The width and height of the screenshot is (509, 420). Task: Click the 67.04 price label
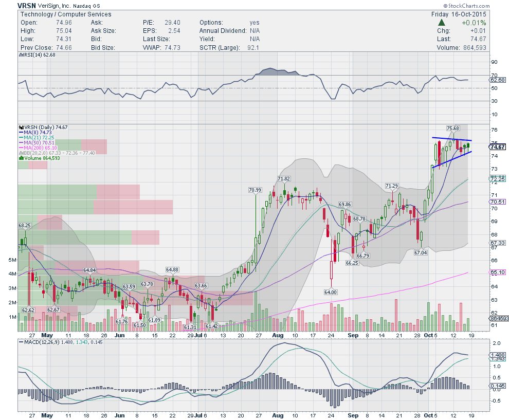421,252
